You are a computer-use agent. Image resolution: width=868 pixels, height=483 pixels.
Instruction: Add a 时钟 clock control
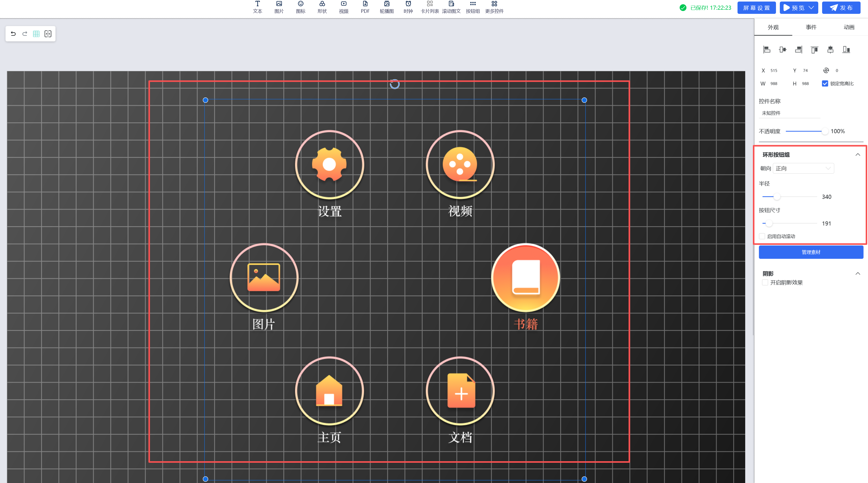tap(408, 7)
